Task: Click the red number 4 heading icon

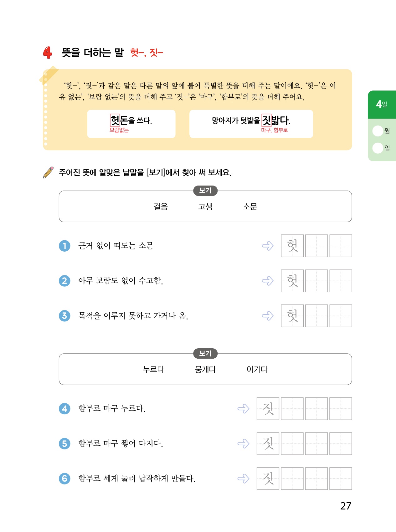Action: 48,53
